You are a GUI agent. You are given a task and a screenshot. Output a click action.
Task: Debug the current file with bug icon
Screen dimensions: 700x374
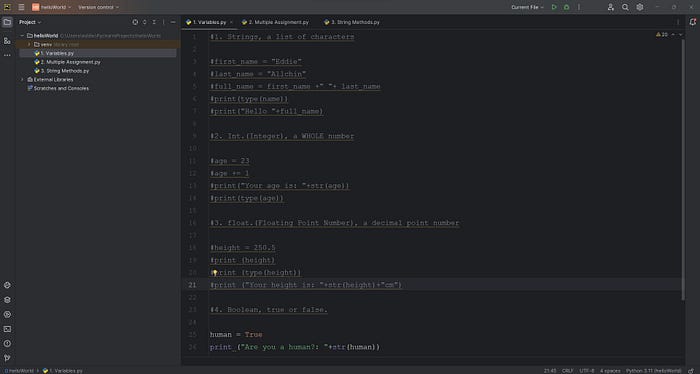[567, 7]
